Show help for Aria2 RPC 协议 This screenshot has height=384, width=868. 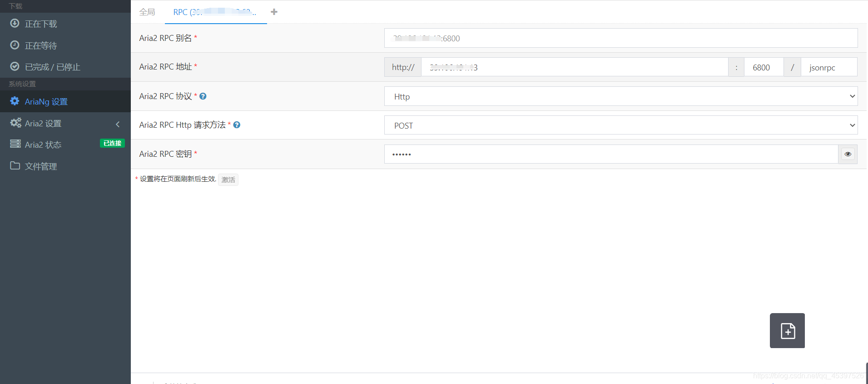203,96
